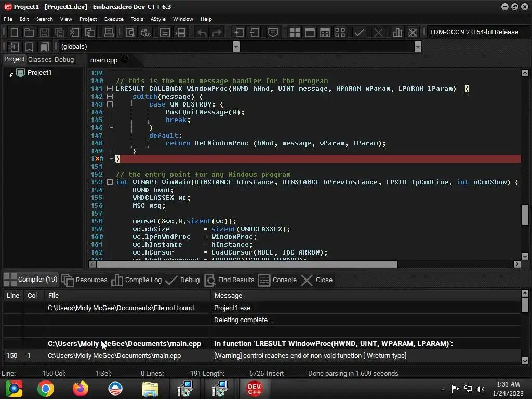Open the Console bottom tab
This screenshot has width=532, height=399.
pyautogui.click(x=277, y=280)
